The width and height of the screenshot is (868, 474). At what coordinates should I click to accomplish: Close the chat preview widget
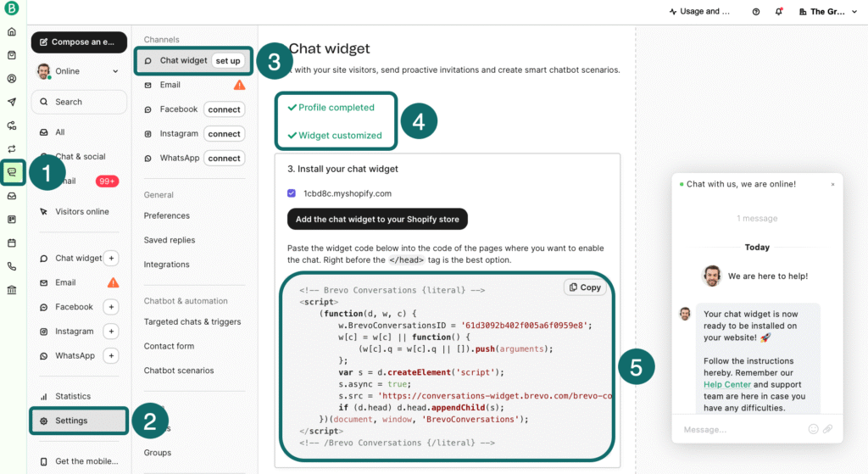832,184
